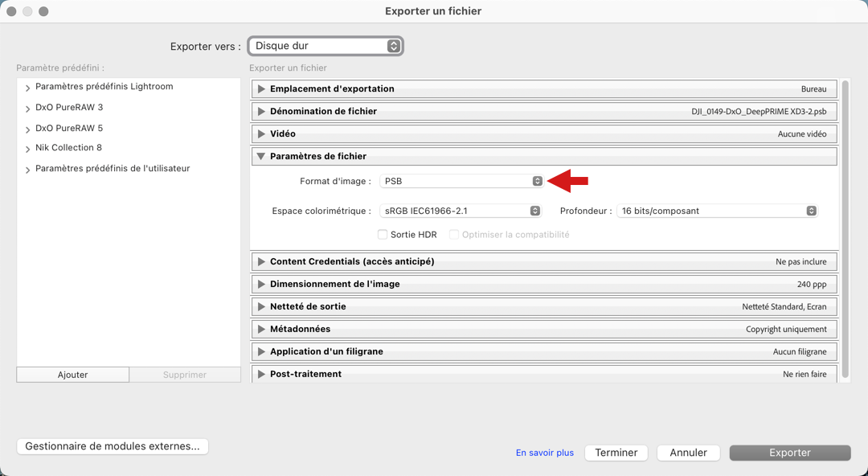Expand the Emplacement d'exportation section triangle

pyautogui.click(x=261, y=89)
